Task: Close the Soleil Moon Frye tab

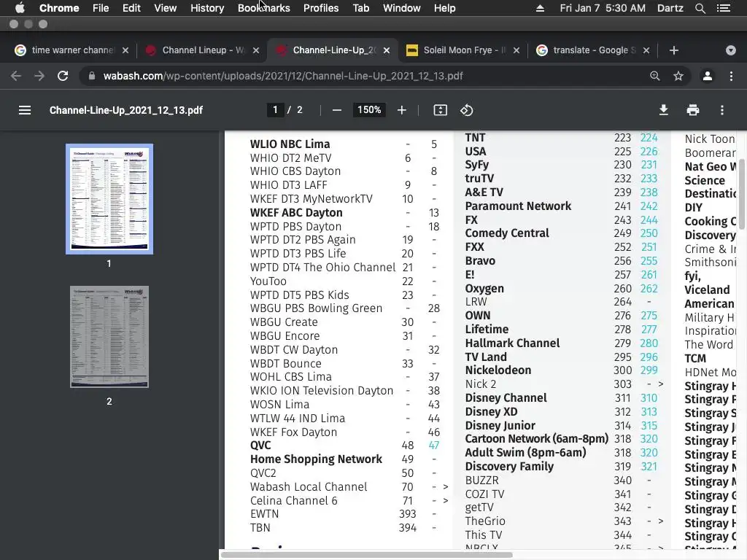Action: (516, 50)
